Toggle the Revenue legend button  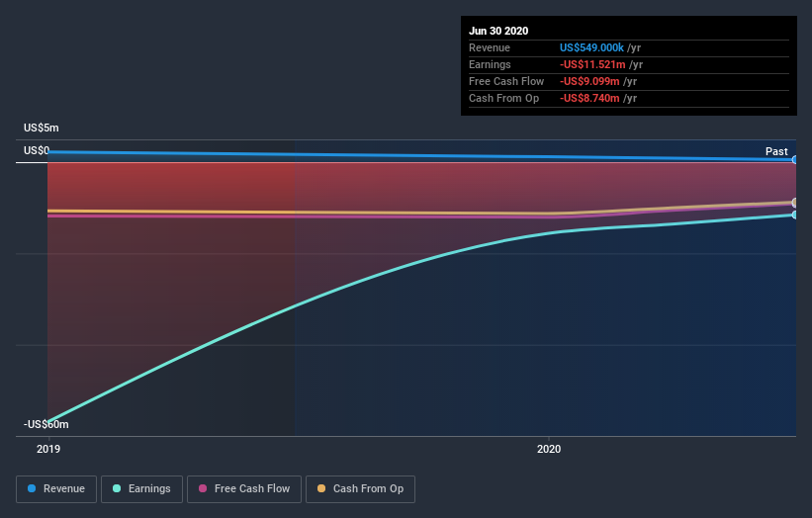pyautogui.click(x=56, y=489)
